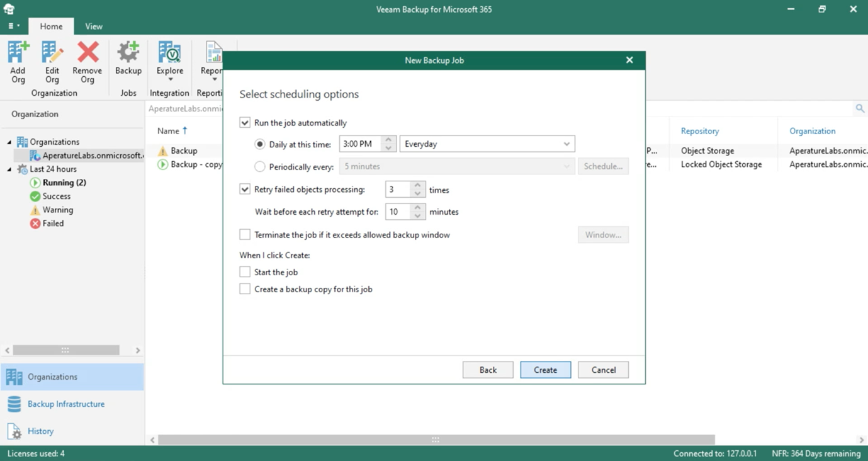Open Backup Infrastructure navigation item
868x461 pixels.
point(72,404)
